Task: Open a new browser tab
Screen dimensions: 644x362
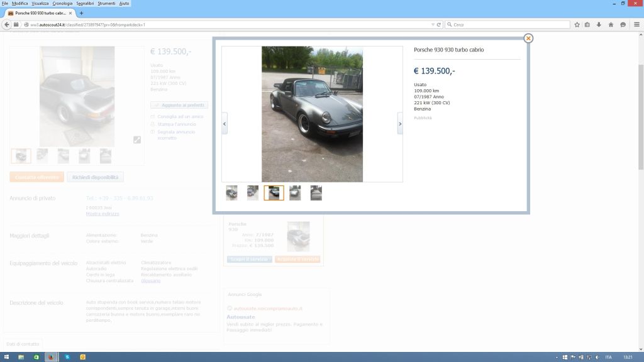Action: (81, 13)
